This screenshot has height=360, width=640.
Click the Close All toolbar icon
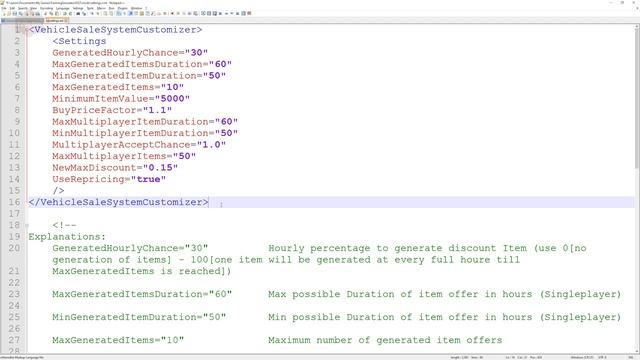(x=33, y=13)
